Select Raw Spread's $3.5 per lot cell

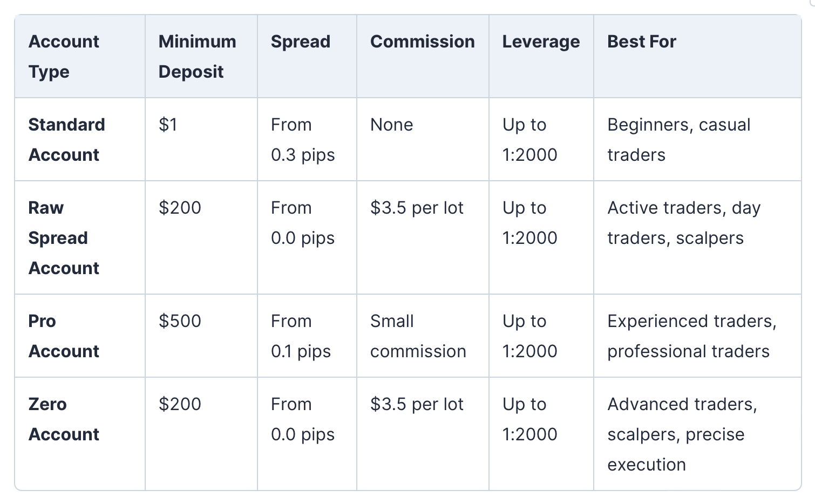point(417,208)
